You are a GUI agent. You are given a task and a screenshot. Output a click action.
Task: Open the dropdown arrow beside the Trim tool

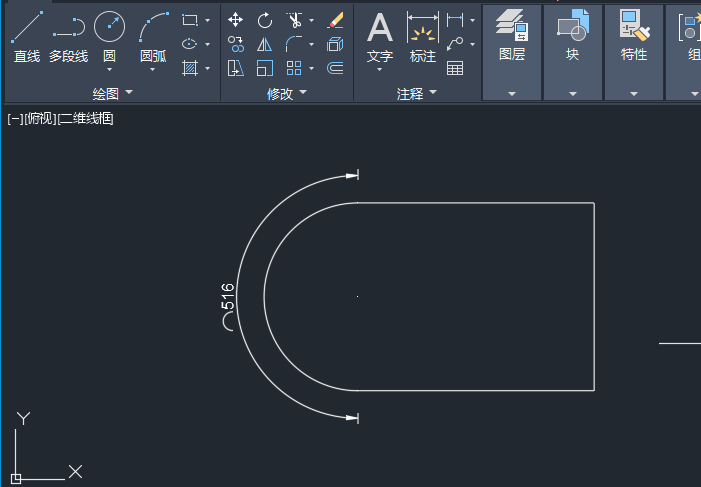(311, 20)
